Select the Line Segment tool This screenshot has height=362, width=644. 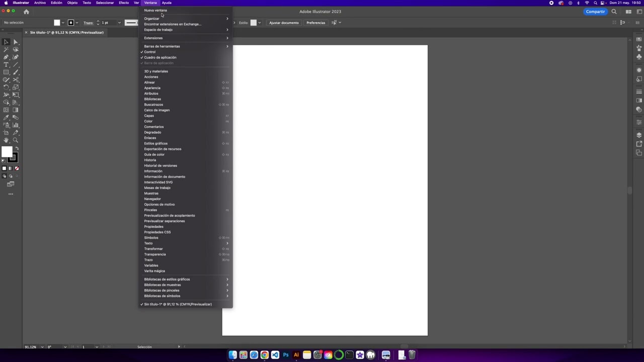(16, 64)
